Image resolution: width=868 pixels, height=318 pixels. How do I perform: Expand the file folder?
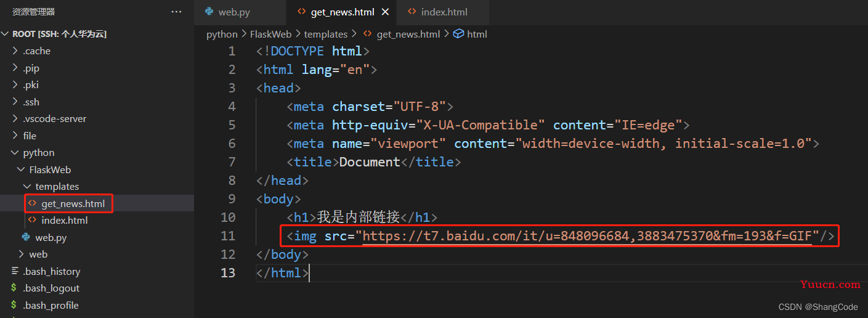point(15,136)
